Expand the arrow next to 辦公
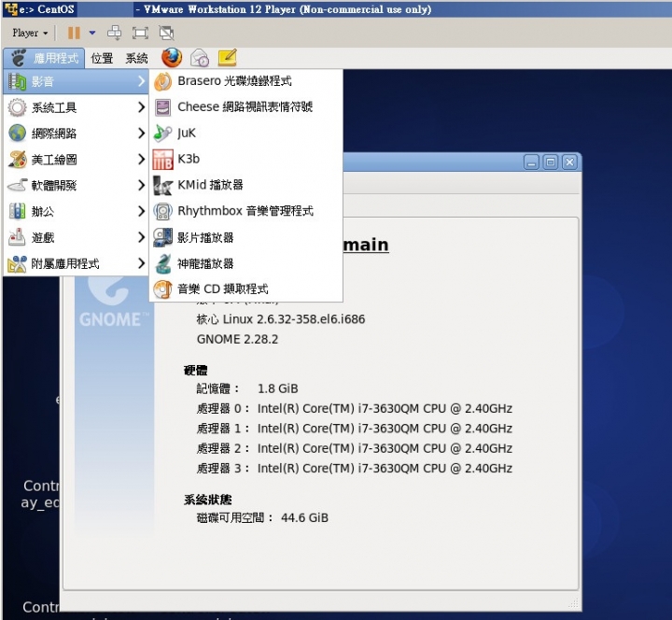The height and width of the screenshot is (620, 672). pos(141,211)
